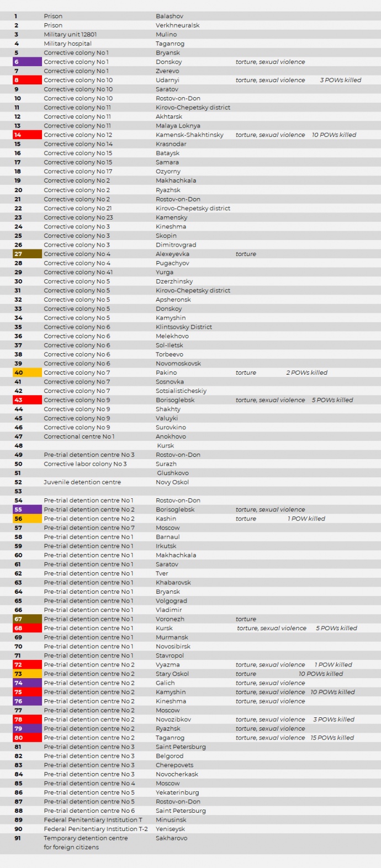Click the Corrective labor colony No 3 entry
The width and height of the screenshot is (381, 868).
(85, 464)
